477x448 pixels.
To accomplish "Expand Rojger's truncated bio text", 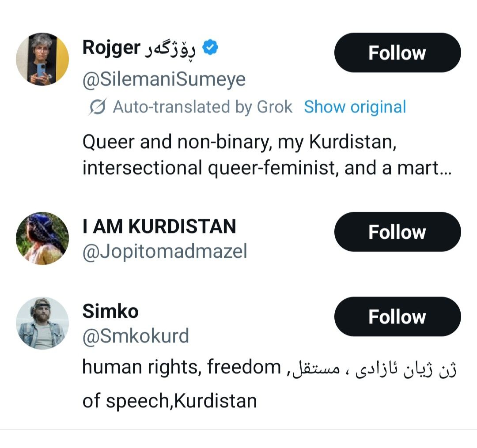I will (267, 155).
